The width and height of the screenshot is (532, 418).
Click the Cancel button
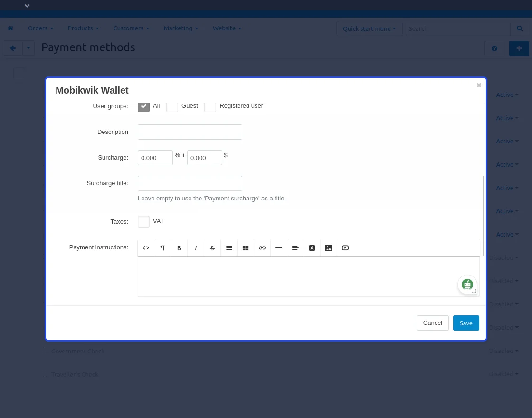click(x=433, y=323)
